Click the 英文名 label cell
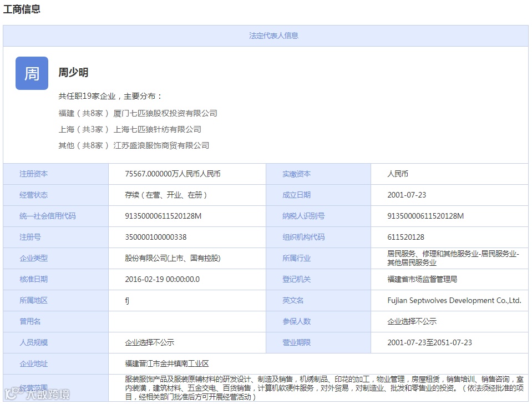Screen dimensions: 532x404 (318, 300)
